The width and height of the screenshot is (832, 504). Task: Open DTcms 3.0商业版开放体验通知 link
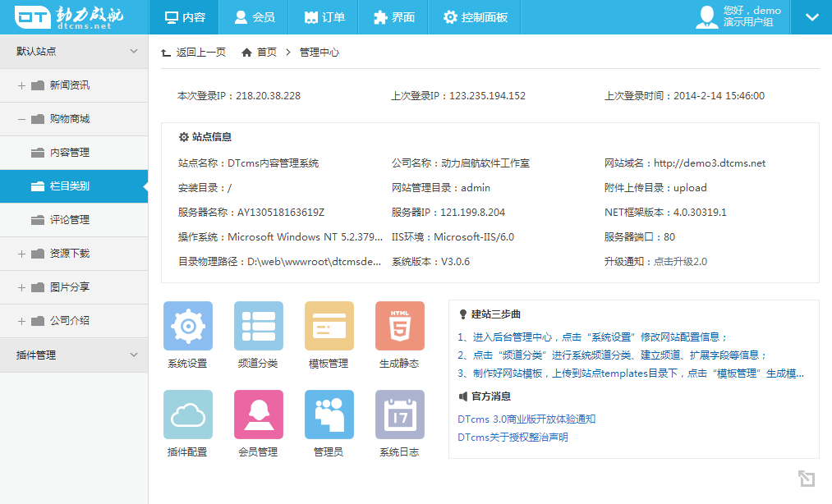coord(526,419)
